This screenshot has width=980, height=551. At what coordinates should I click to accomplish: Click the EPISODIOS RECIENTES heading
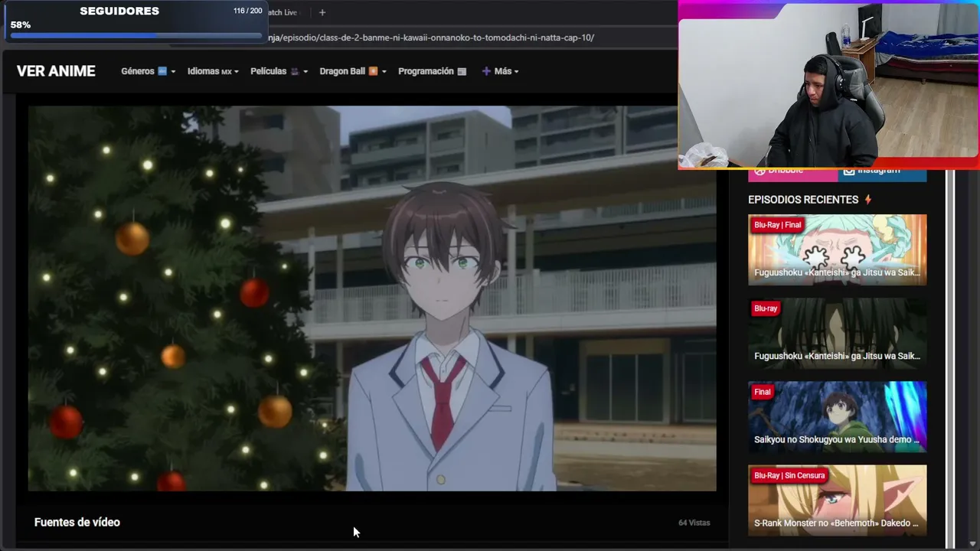803,200
